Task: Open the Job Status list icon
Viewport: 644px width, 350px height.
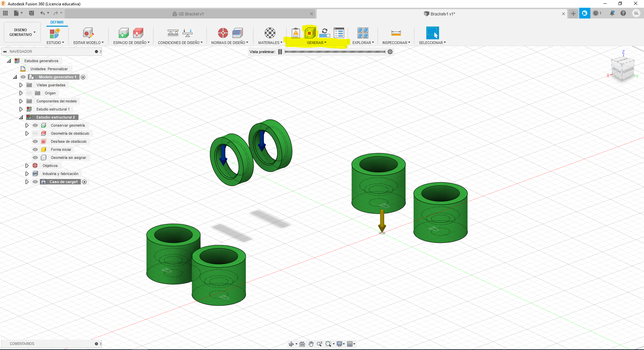Action: [x=339, y=33]
